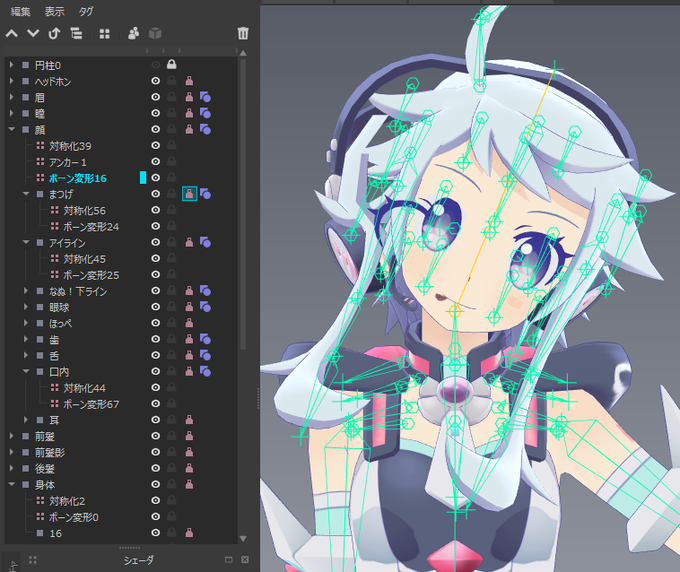Open the 編集 menu
The width and height of the screenshot is (680, 572).
20,12
